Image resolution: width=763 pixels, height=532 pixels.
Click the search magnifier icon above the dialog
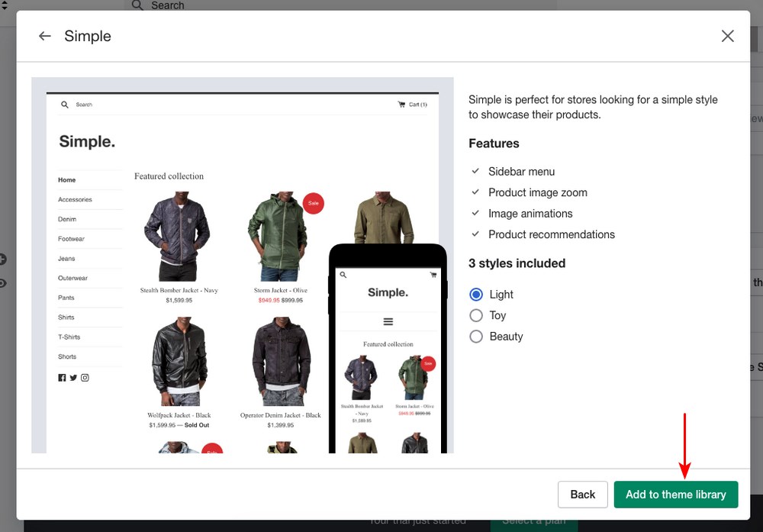137,5
